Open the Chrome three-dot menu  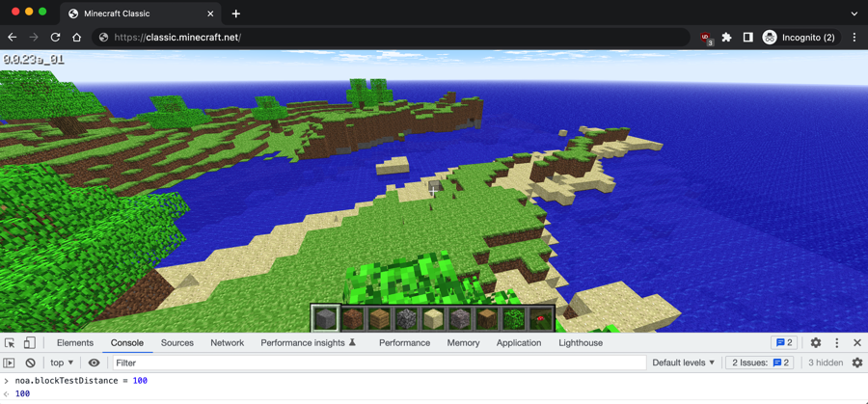pyautogui.click(x=854, y=37)
